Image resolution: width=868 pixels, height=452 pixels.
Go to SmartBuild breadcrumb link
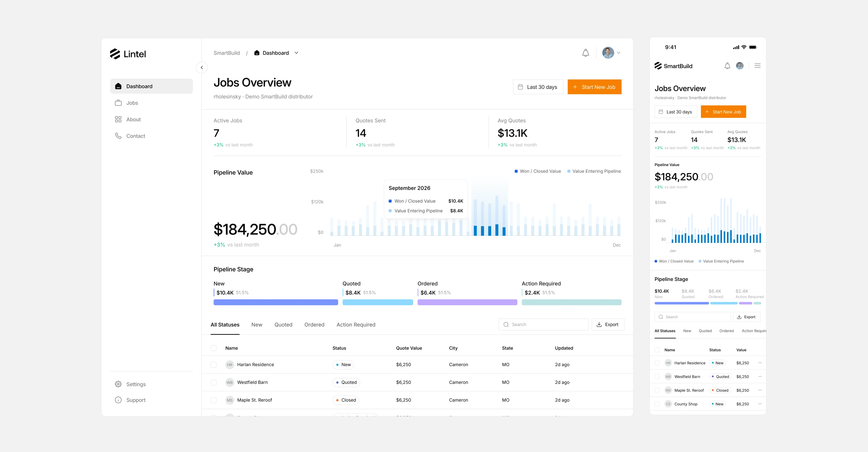pos(227,53)
